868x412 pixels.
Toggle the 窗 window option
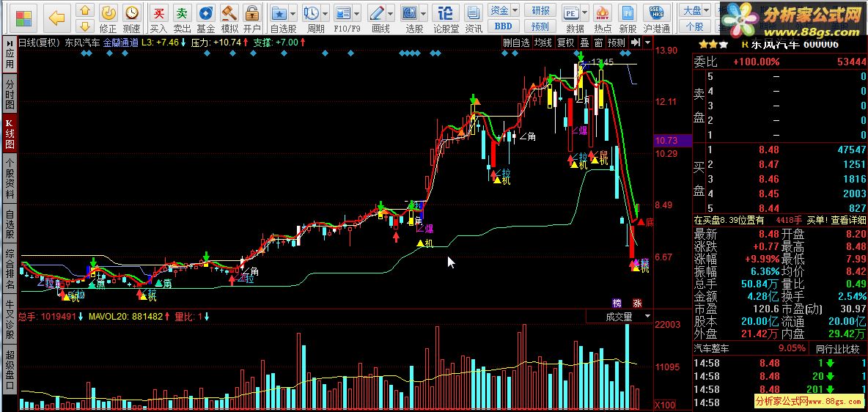click(x=598, y=43)
